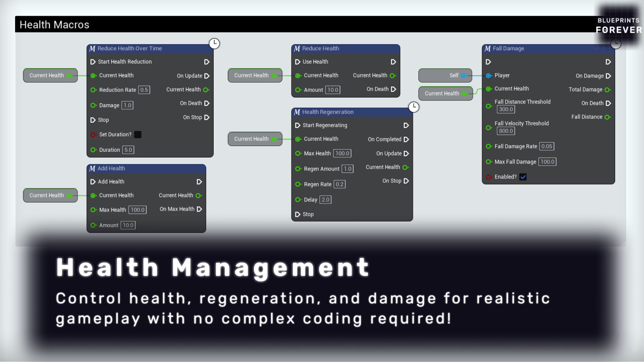
Task: Toggle the Set Duration? checkbox
Action: (138, 134)
